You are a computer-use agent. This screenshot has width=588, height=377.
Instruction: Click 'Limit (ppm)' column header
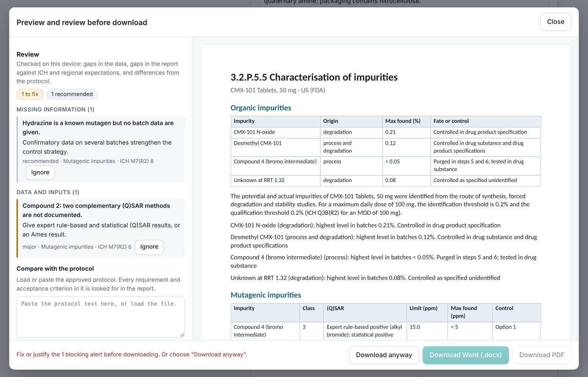coord(427,312)
